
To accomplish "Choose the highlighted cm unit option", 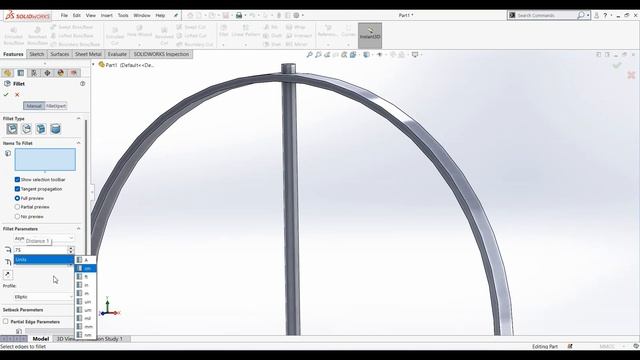I will 86,268.
